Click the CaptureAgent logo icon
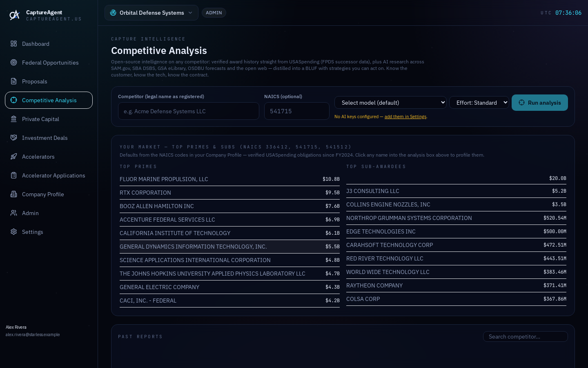588x368 pixels. [14, 15]
